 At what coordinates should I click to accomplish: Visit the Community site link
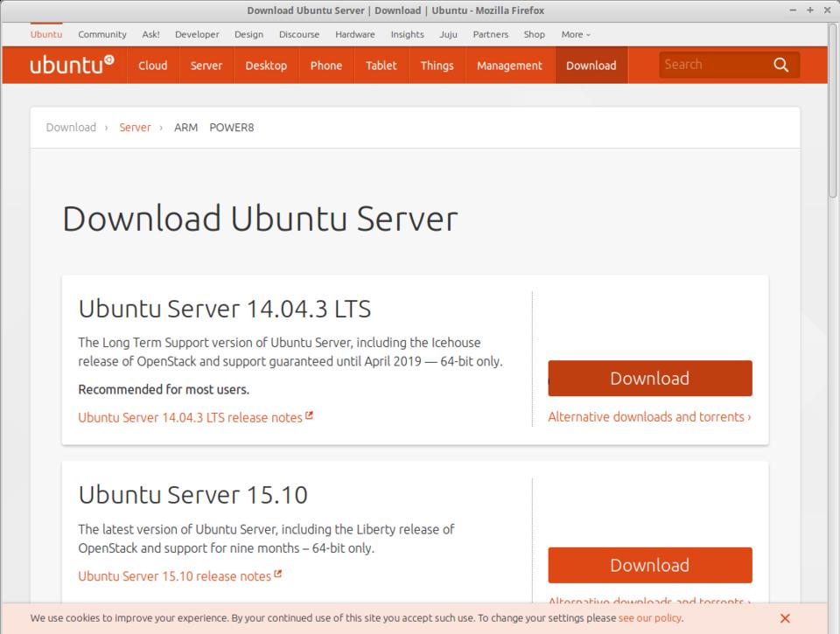point(102,34)
